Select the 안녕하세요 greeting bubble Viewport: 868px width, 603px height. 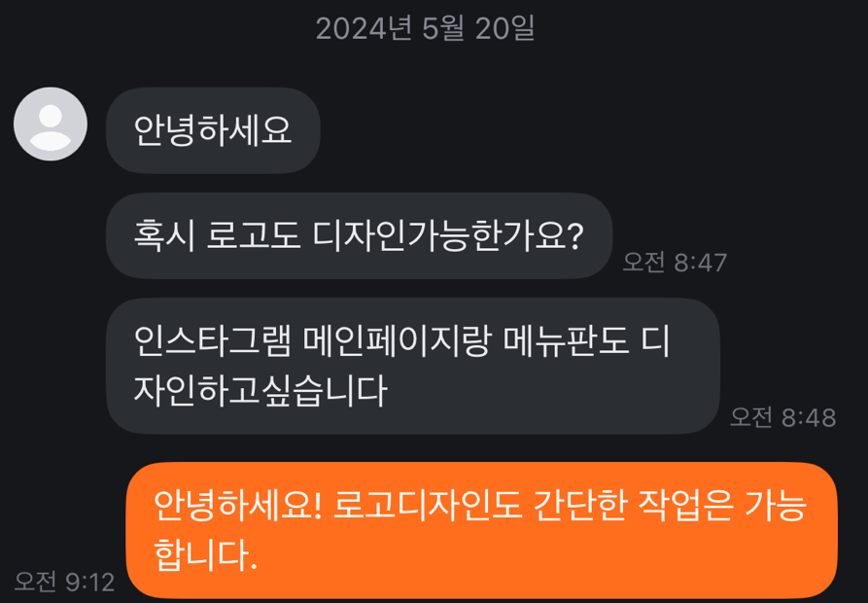tap(213, 130)
